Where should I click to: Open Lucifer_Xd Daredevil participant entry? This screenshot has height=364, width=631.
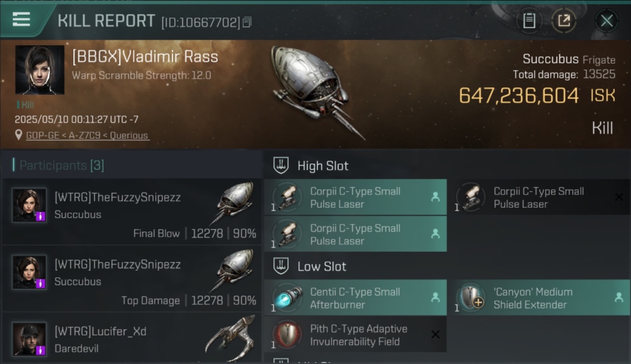[x=132, y=338]
